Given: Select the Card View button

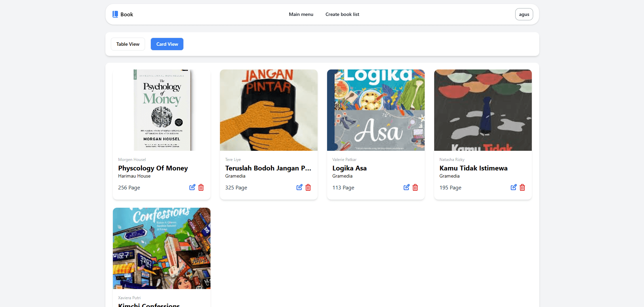Looking at the screenshot, I should (167, 44).
